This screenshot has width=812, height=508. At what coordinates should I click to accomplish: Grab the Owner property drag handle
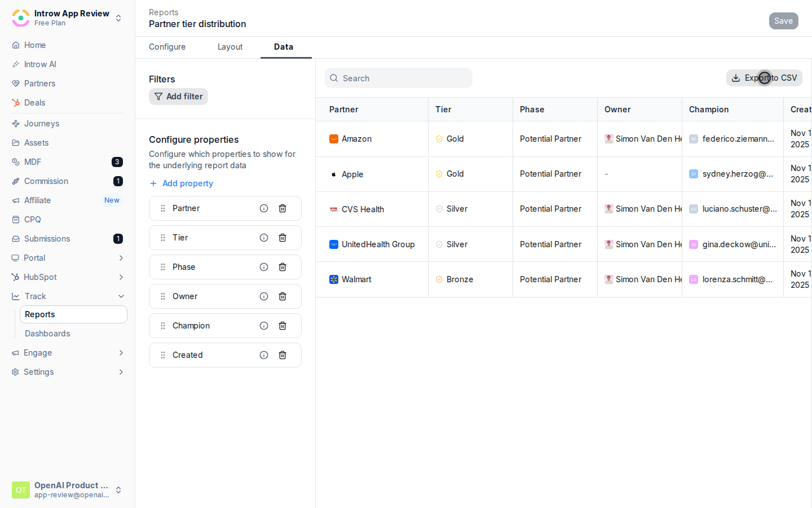pyautogui.click(x=163, y=296)
